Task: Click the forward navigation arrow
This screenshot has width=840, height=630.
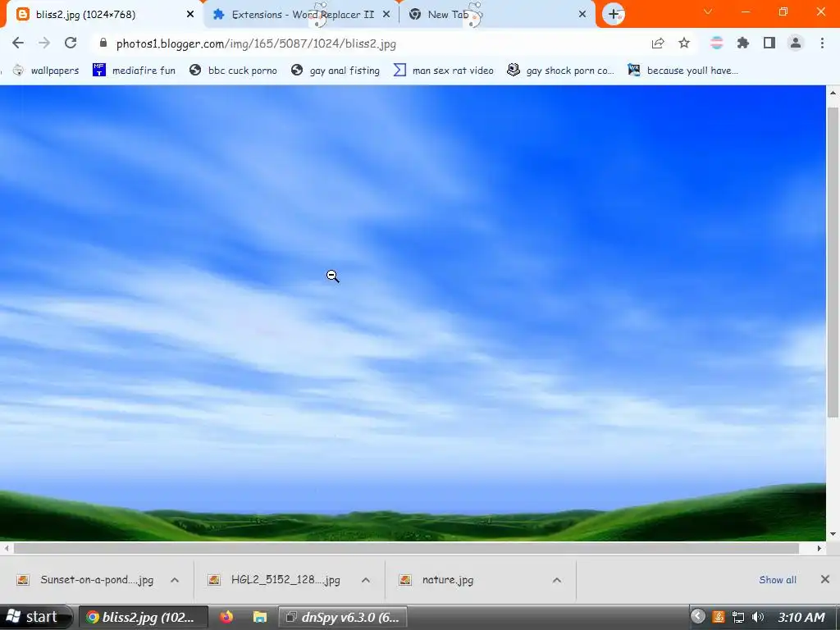Action: 44,43
